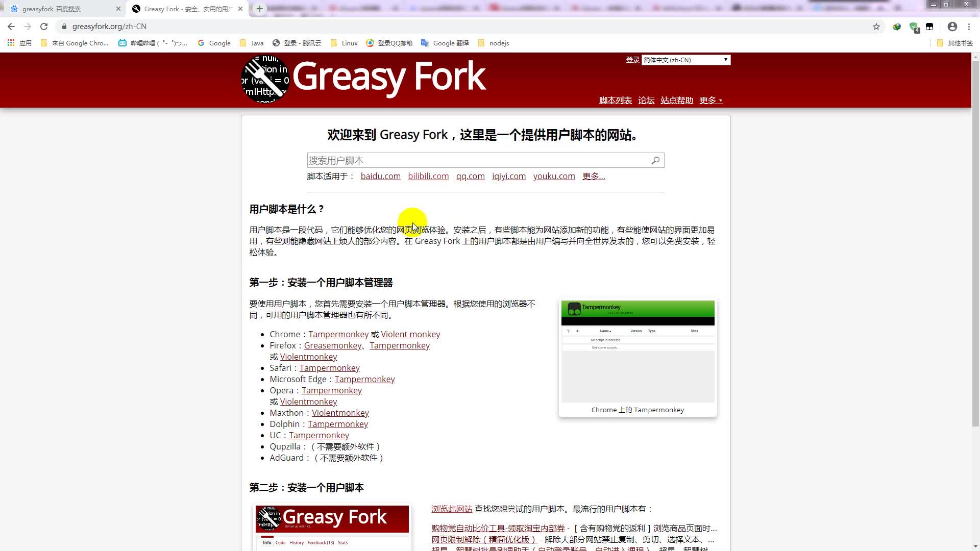Click the Tampermonkey link for Chrome
The image size is (980, 551).
(338, 334)
